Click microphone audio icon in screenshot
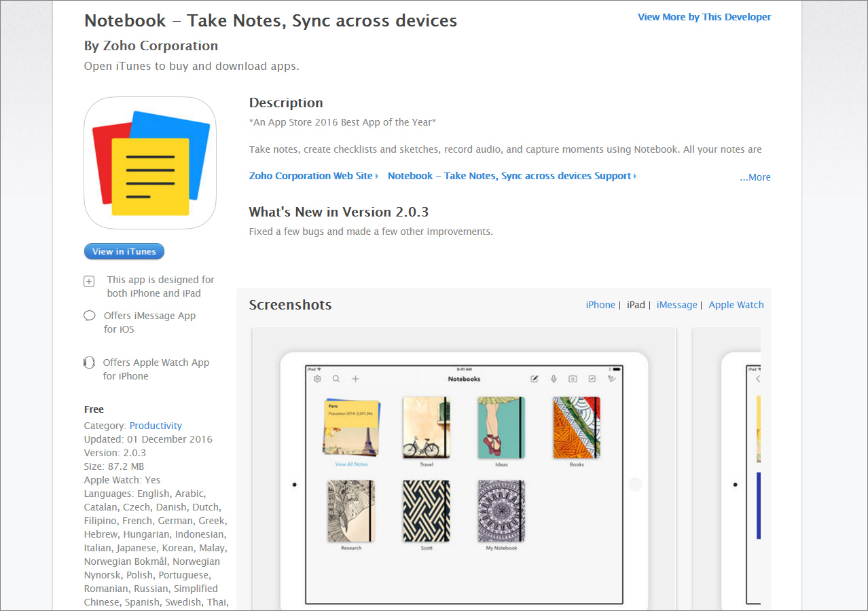Viewport: 868px width, 611px height. (554, 379)
